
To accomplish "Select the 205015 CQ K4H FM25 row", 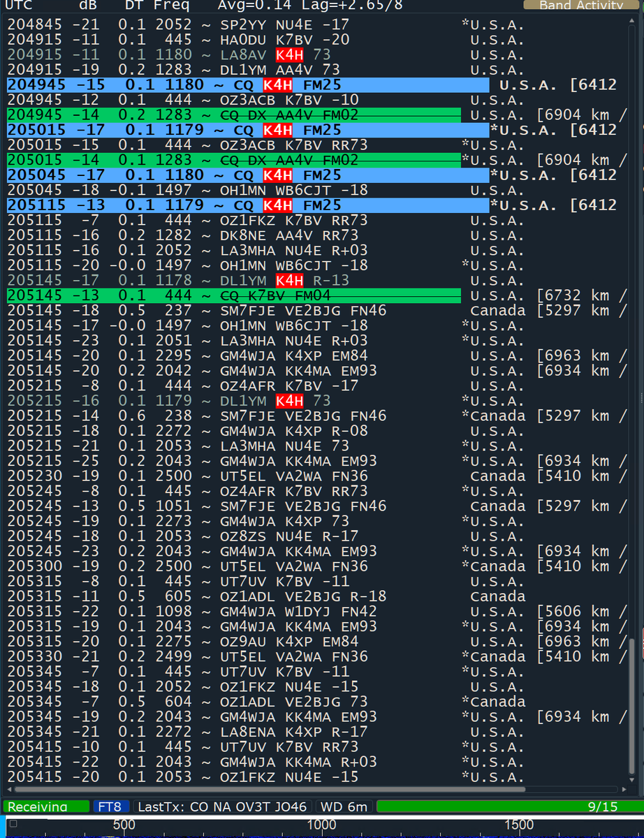I will coord(248,130).
